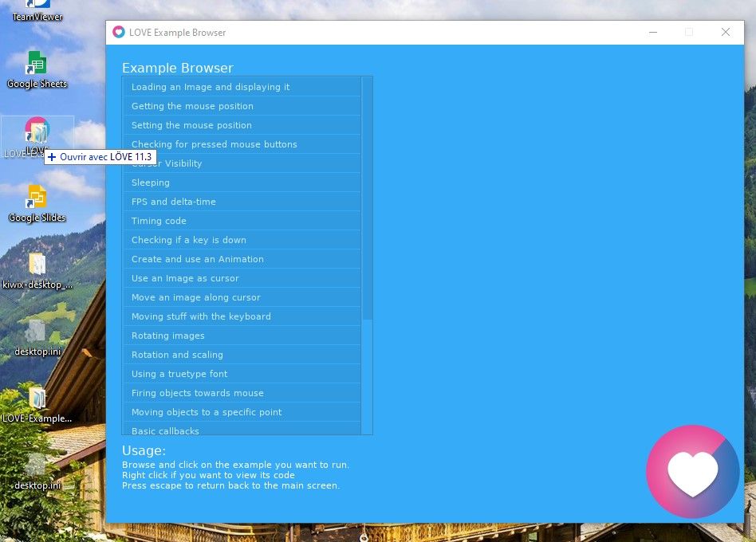Launch the 'Using a truetype font' example
This screenshot has height=542, width=756.
tap(242, 373)
